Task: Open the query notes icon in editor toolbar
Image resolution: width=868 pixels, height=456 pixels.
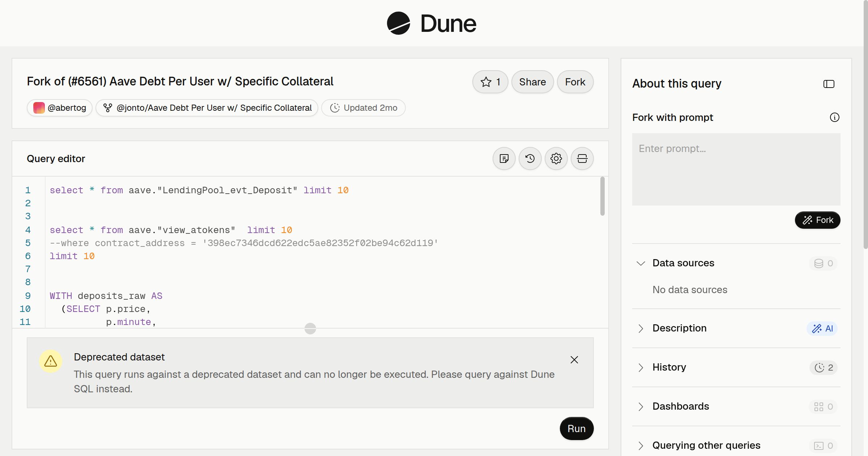Action: point(504,159)
